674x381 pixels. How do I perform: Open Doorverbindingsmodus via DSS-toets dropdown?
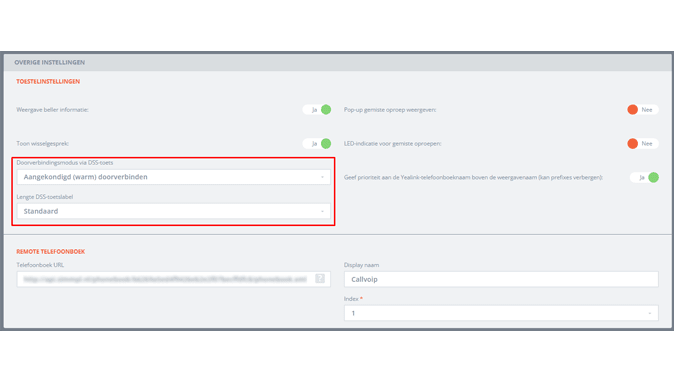pyautogui.click(x=174, y=177)
